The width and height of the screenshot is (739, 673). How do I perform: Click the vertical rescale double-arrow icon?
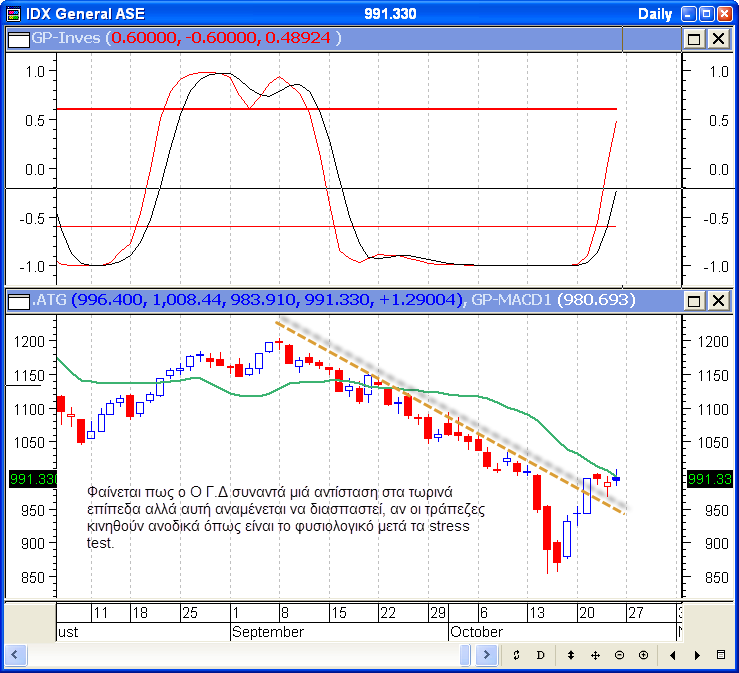point(570,655)
